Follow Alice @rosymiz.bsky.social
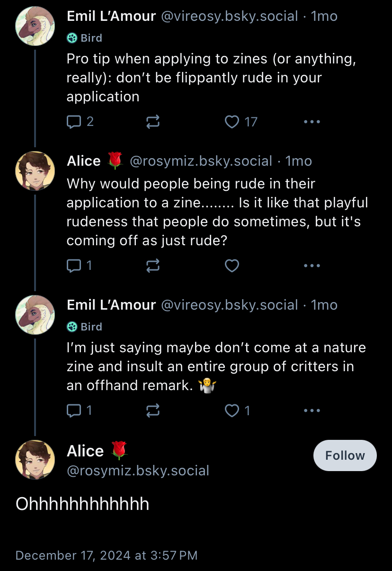The image size is (392, 571). point(345,455)
